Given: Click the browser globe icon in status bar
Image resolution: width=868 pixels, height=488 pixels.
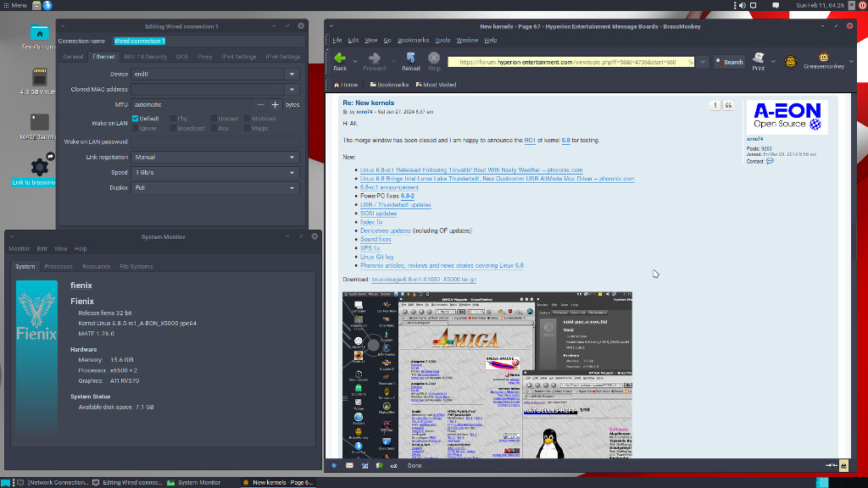Looking at the screenshot, I should pyautogui.click(x=334, y=465).
